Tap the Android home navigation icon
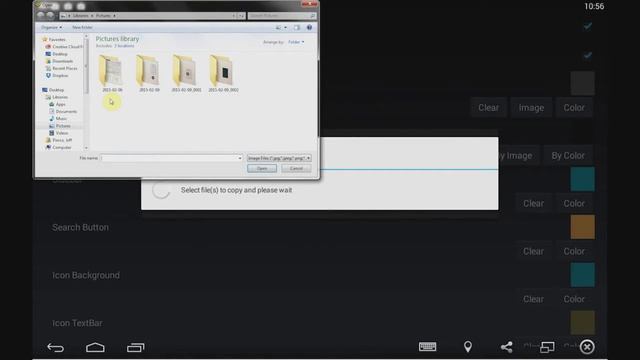Viewport: 640px width, 360px height. (x=95, y=347)
